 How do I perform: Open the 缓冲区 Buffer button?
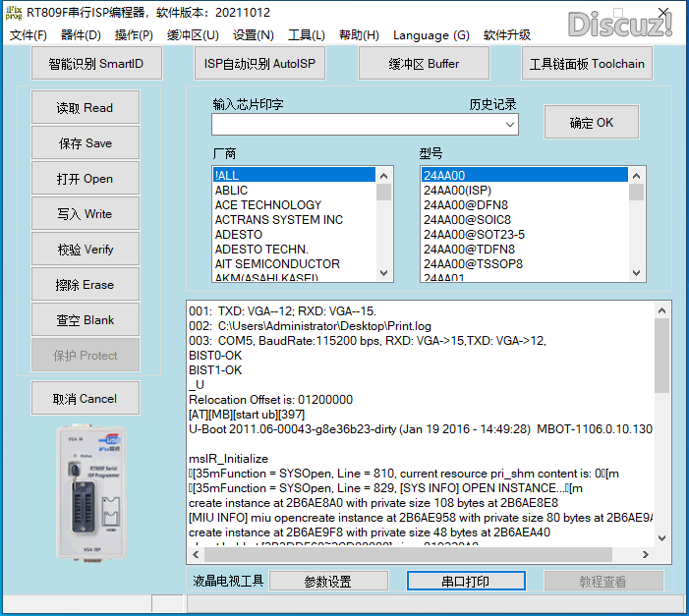tap(424, 64)
